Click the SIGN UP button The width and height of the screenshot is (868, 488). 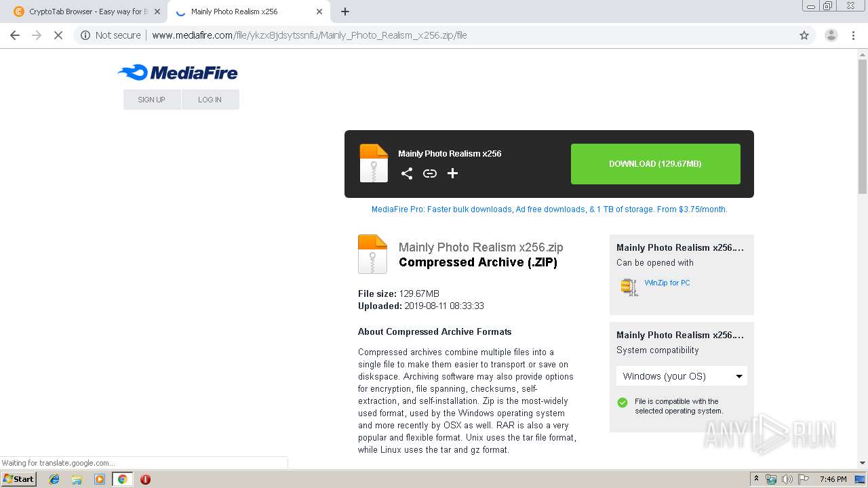point(152,100)
